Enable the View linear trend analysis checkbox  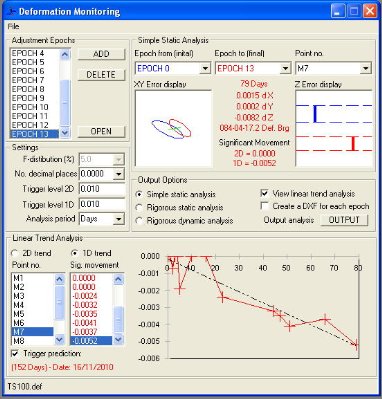(x=265, y=194)
